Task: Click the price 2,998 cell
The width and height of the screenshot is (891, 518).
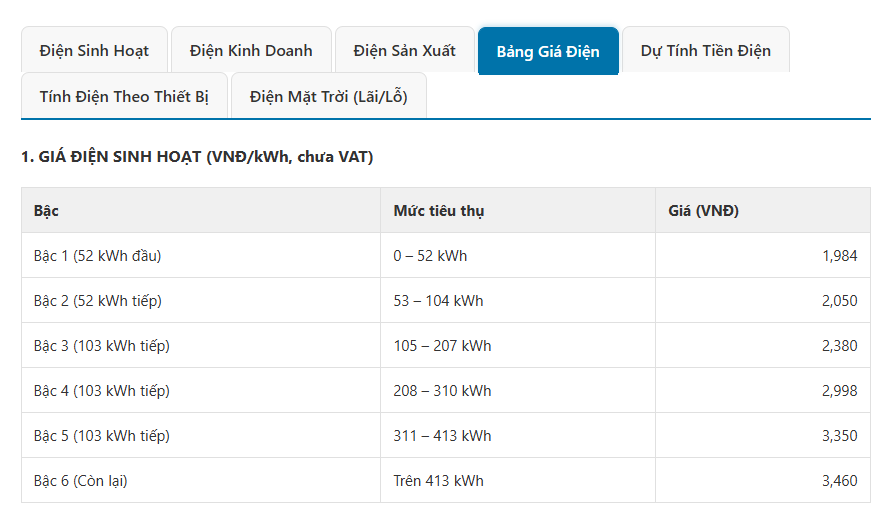Action: point(839,391)
